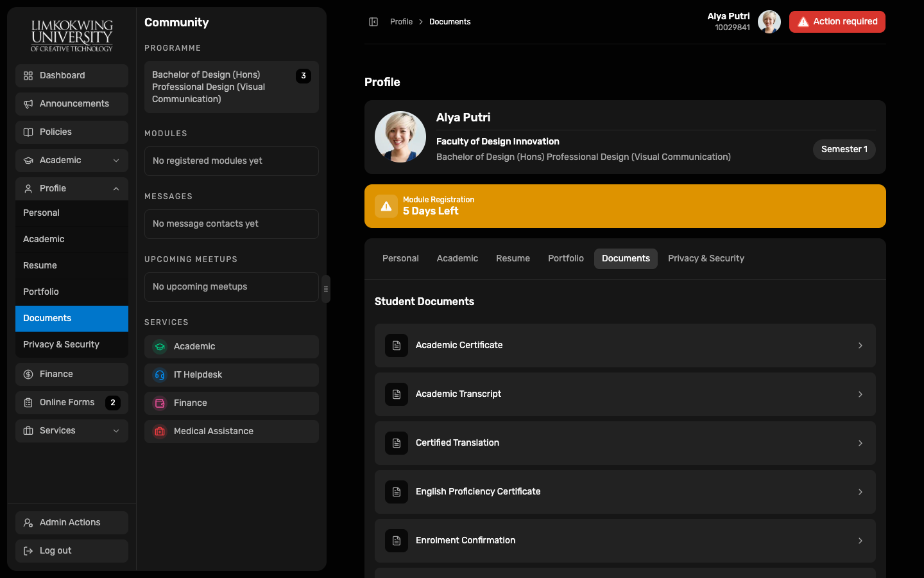Click the small user avatar in header

tap(769, 22)
